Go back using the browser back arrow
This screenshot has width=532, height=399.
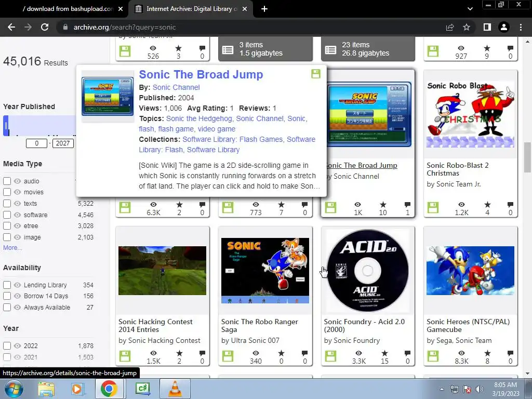tap(11, 27)
